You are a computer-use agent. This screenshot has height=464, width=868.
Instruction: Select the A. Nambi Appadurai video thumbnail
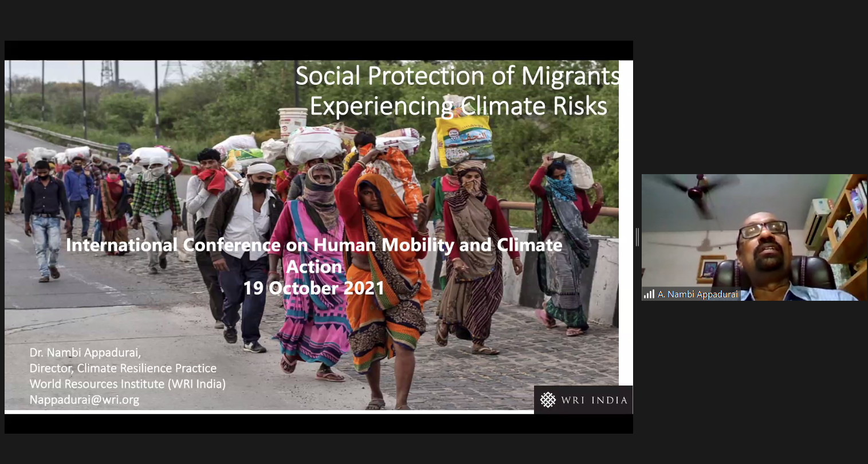pyautogui.click(x=755, y=237)
